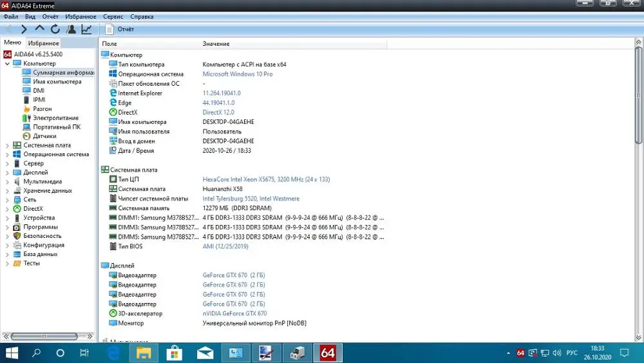Expand the Системная плата tree node

tap(7, 146)
